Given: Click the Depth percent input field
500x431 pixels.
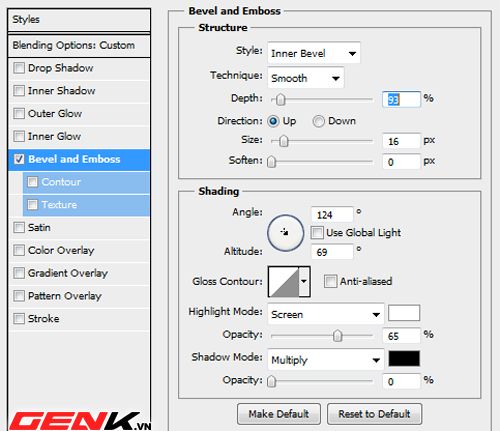Looking at the screenshot, I should click(x=401, y=99).
